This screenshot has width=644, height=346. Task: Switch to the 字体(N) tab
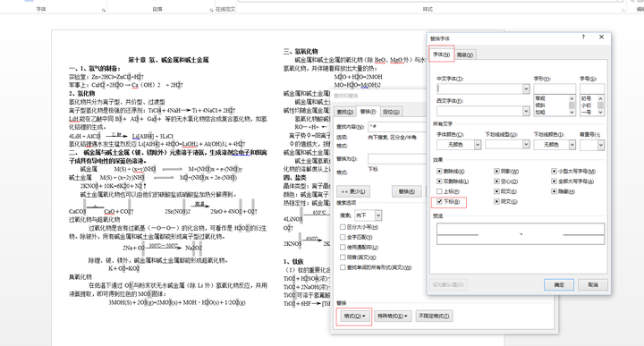coord(442,55)
